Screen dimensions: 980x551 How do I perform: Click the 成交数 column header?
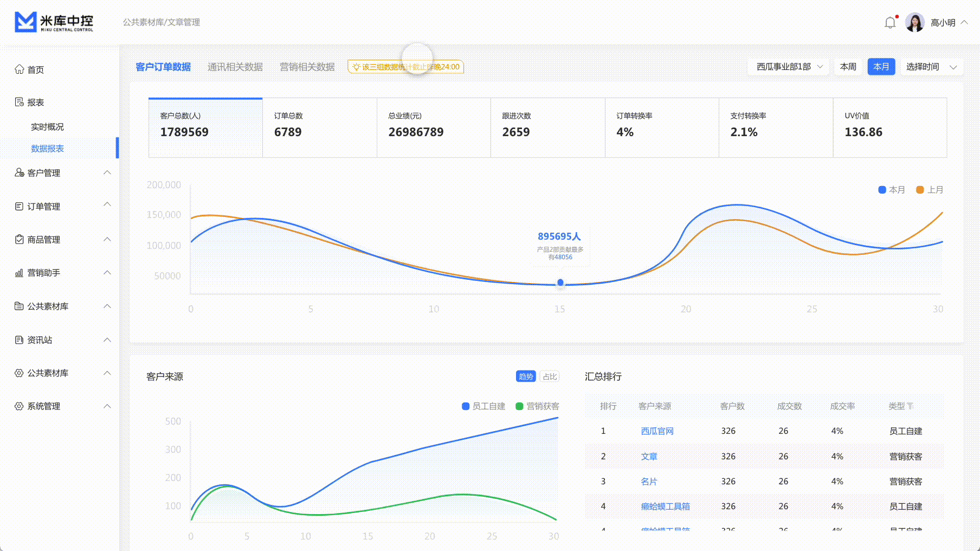tap(789, 406)
